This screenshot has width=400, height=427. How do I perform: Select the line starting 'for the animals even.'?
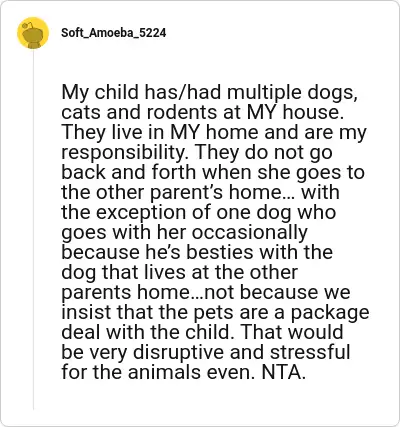(x=183, y=373)
